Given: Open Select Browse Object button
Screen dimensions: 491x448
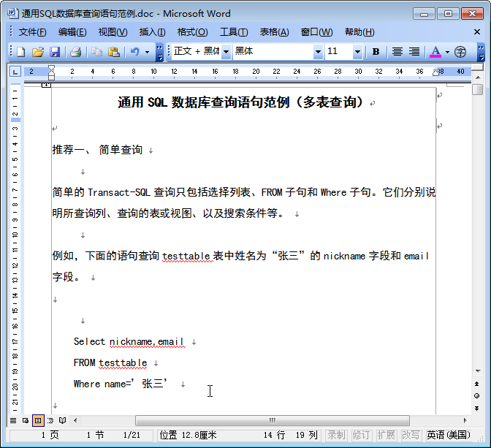Looking at the screenshot, I should tap(477, 396).
